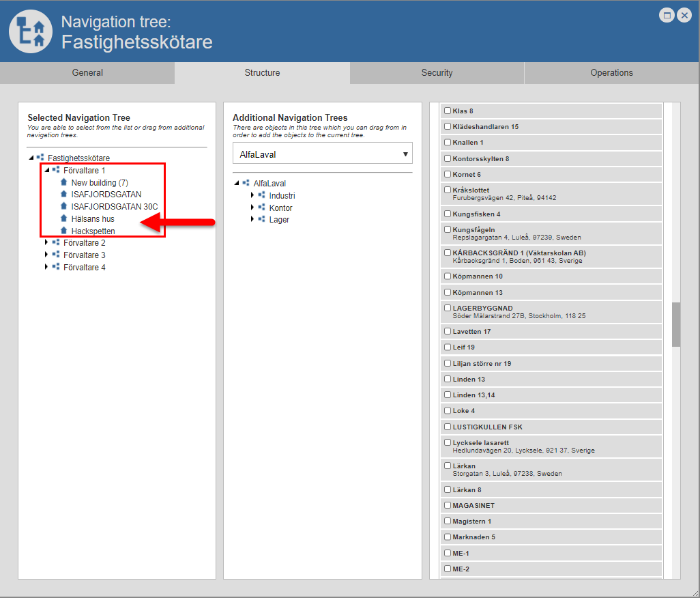Expand the Industri node
The height and width of the screenshot is (598, 700).
pos(252,195)
